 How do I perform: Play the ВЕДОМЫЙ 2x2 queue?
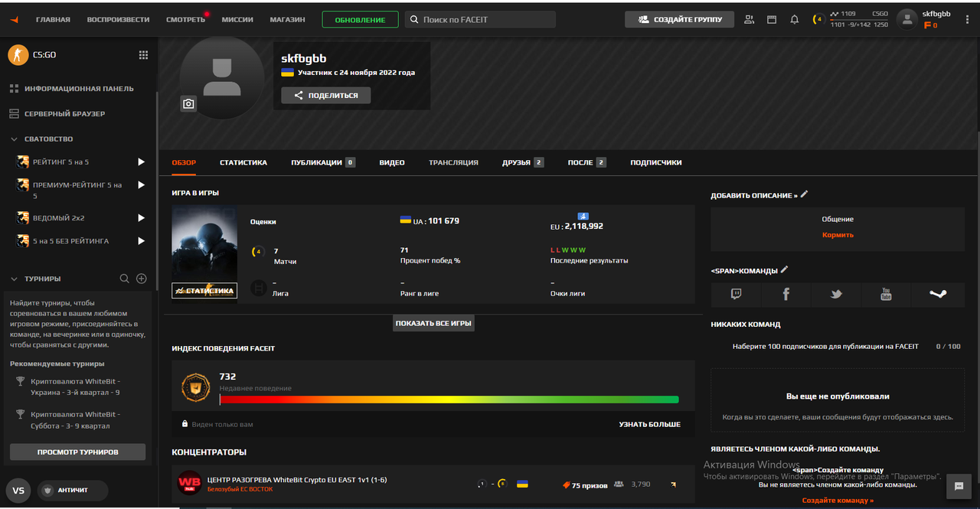141,218
